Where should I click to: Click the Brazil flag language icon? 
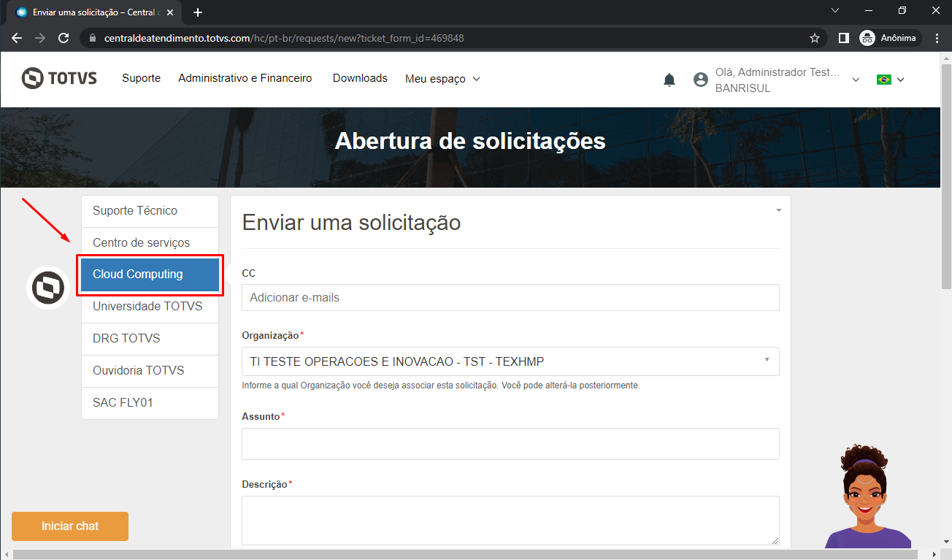(884, 80)
